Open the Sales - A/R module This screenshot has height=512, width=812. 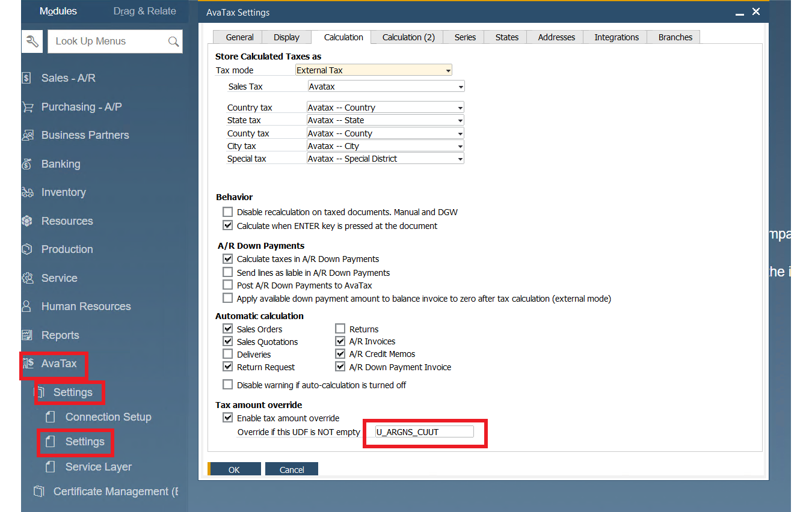pyautogui.click(x=68, y=78)
